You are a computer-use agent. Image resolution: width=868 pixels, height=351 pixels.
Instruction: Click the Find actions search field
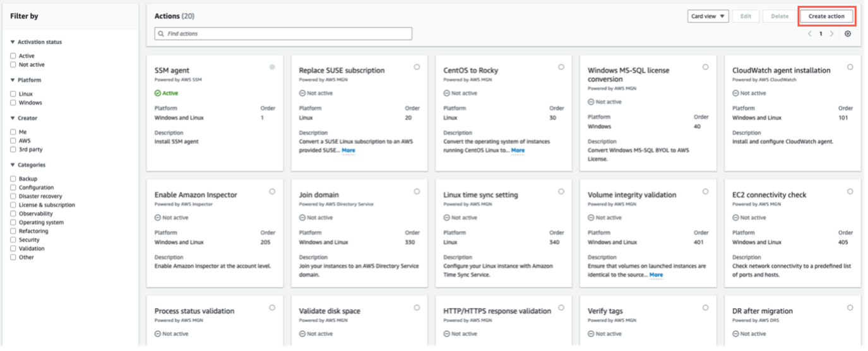point(283,33)
